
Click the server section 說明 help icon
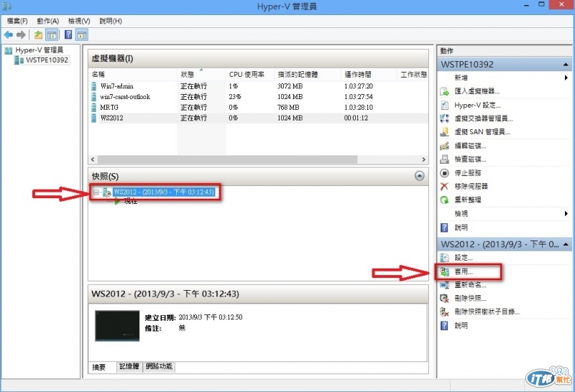click(444, 228)
